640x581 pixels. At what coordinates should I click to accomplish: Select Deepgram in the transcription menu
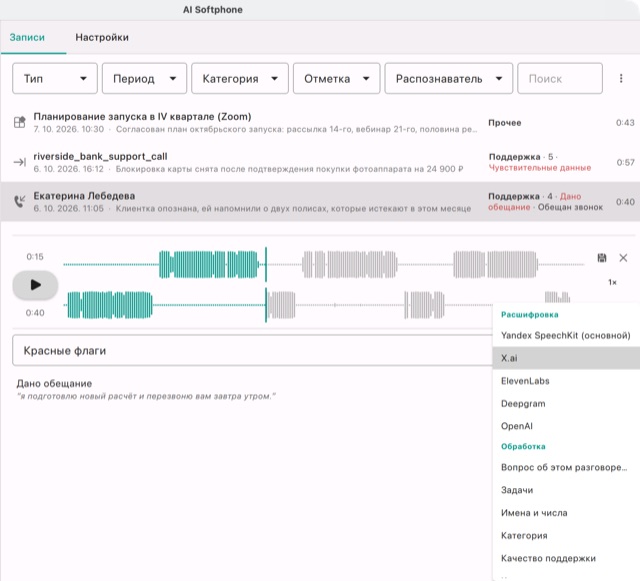coord(566,403)
